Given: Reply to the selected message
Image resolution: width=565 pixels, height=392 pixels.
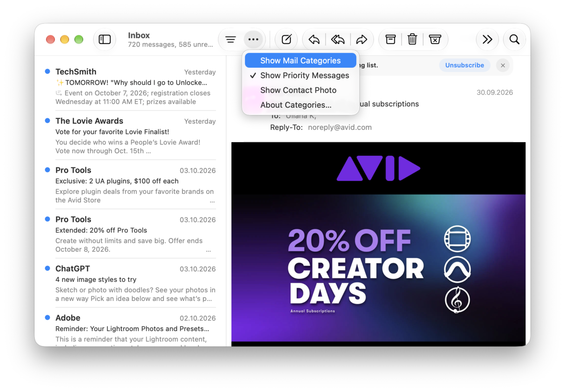Looking at the screenshot, I should click(x=314, y=39).
